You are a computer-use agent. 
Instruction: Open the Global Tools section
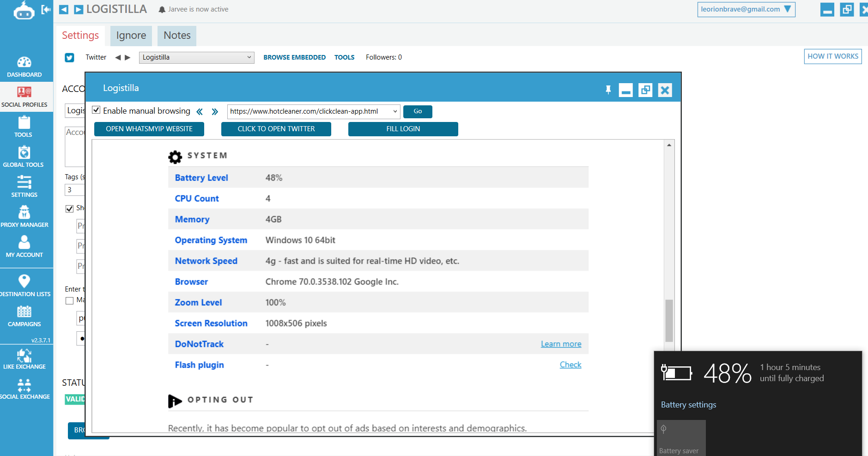[x=24, y=157]
